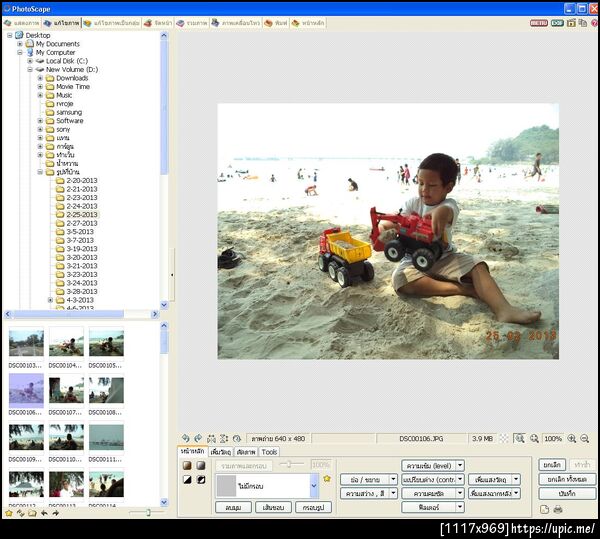Expand the My Documents tree node
The width and height of the screenshot is (600, 539).
point(20,44)
